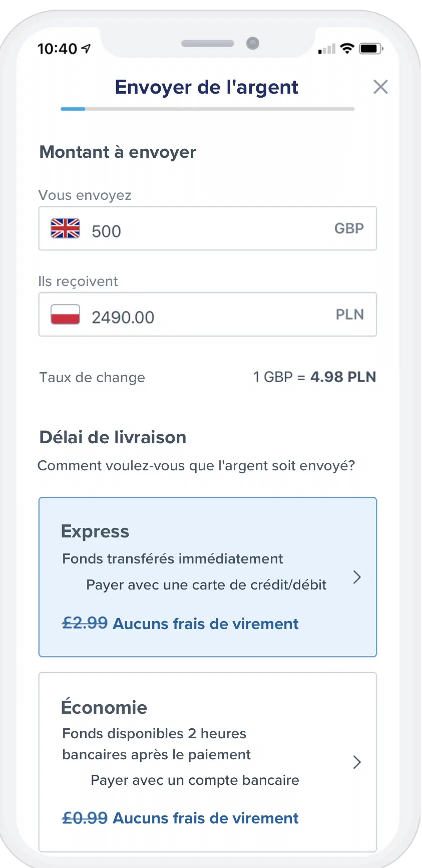422x868 pixels.
Task: Tap the 10:40 clock in status bar
Action: pos(57,49)
